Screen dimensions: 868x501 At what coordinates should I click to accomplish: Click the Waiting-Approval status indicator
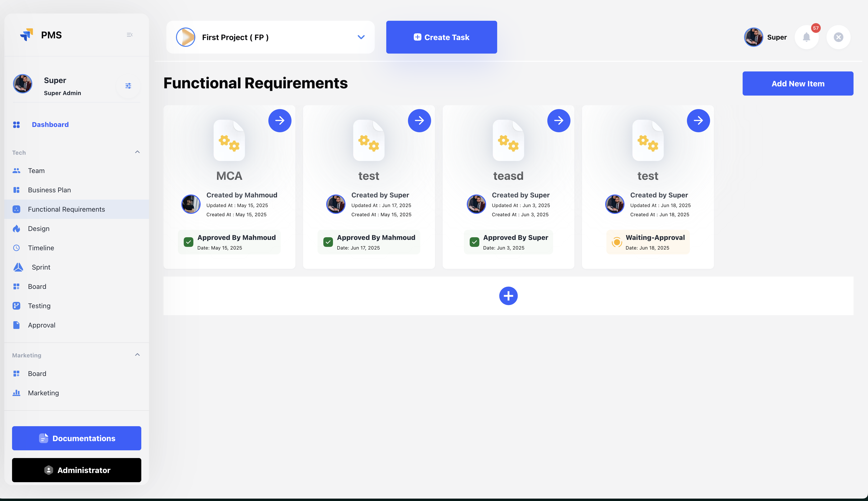[x=617, y=242]
